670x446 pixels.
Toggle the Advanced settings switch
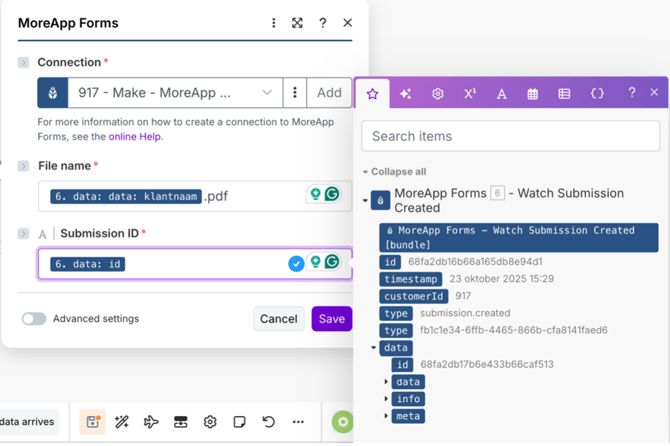click(x=34, y=319)
